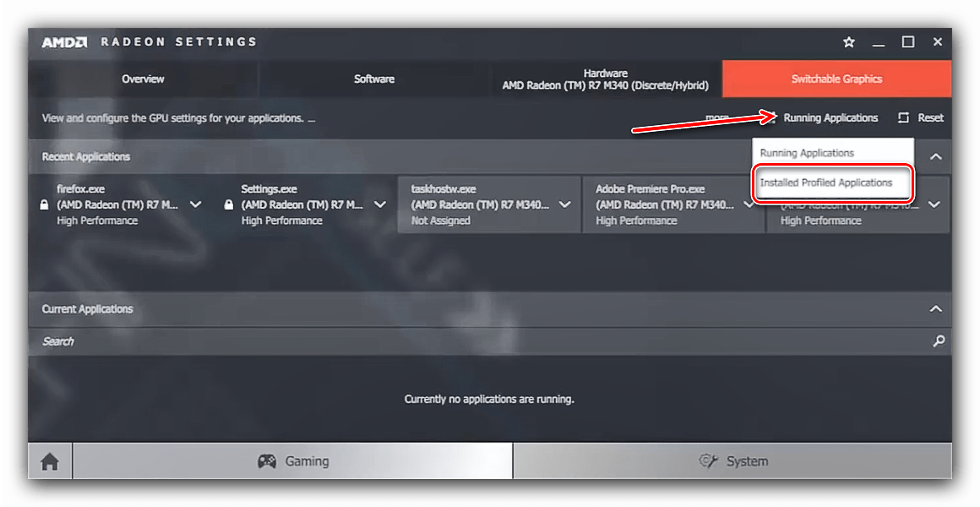Click 'Currently no applications are running.' text

tap(489, 399)
